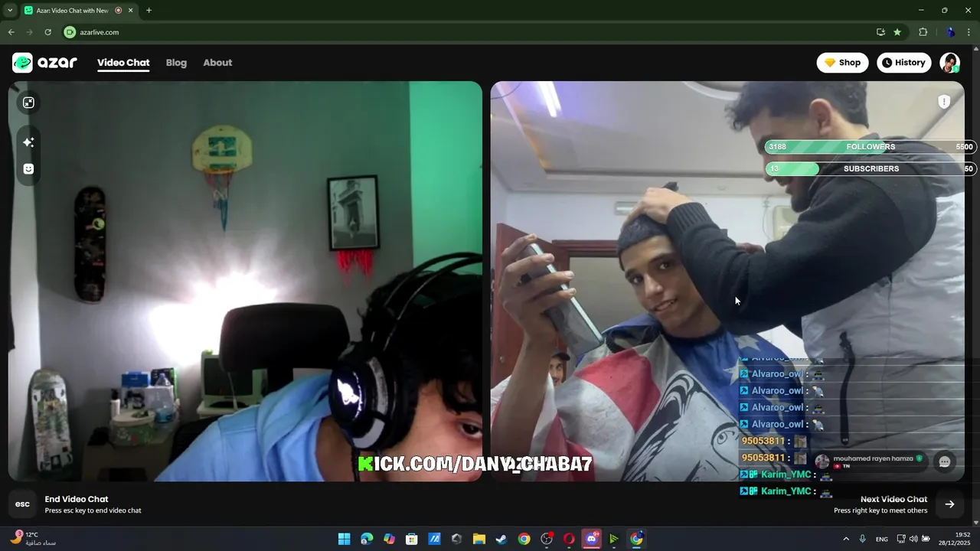Report the user with the shield icon
The image size is (980, 551).
(944, 102)
